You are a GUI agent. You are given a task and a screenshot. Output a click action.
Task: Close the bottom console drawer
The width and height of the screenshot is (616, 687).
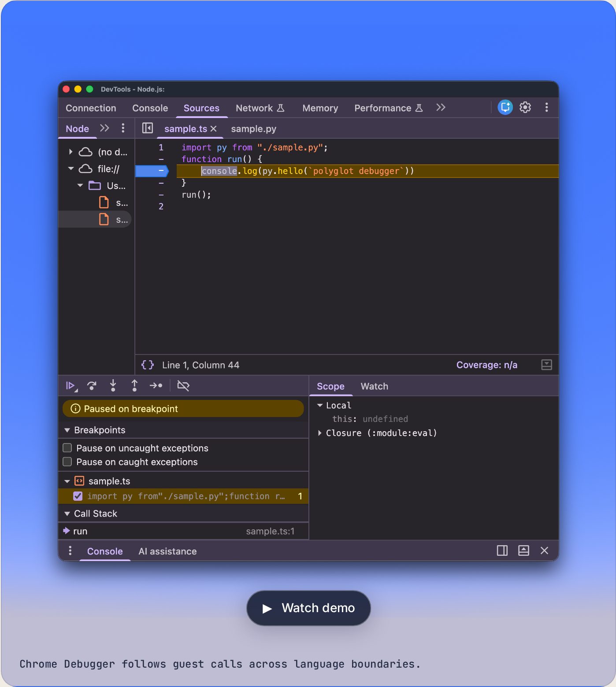tap(545, 550)
